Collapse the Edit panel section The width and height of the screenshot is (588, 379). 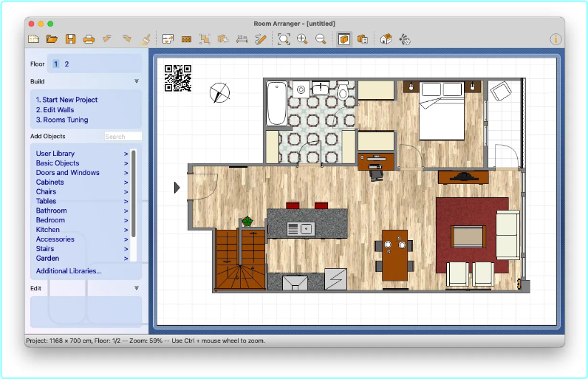(137, 288)
